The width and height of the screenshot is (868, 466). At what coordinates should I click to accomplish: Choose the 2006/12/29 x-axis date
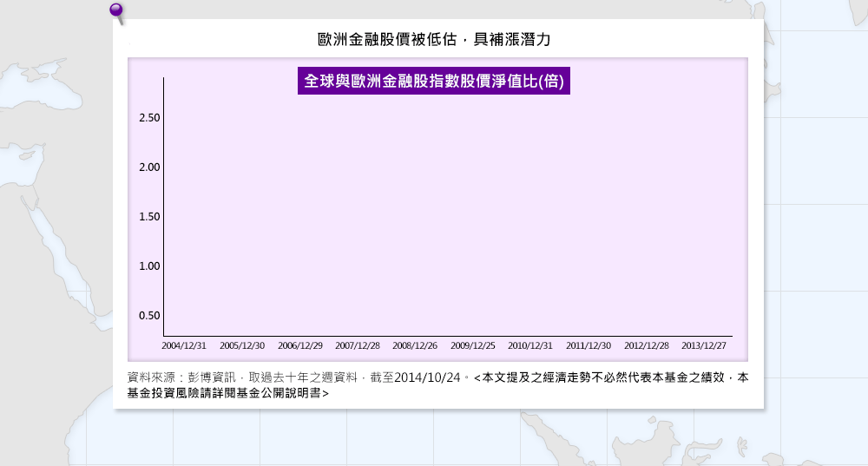[300, 345]
